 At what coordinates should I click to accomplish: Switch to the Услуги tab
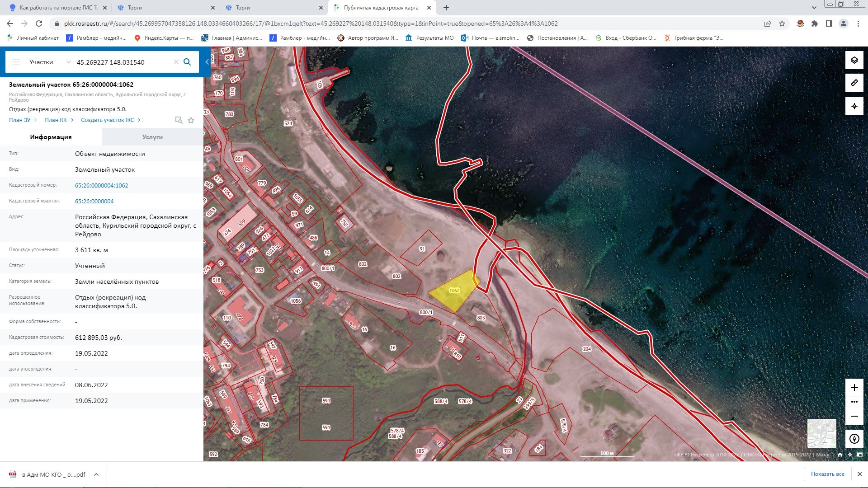pyautogui.click(x=152, y=137)
